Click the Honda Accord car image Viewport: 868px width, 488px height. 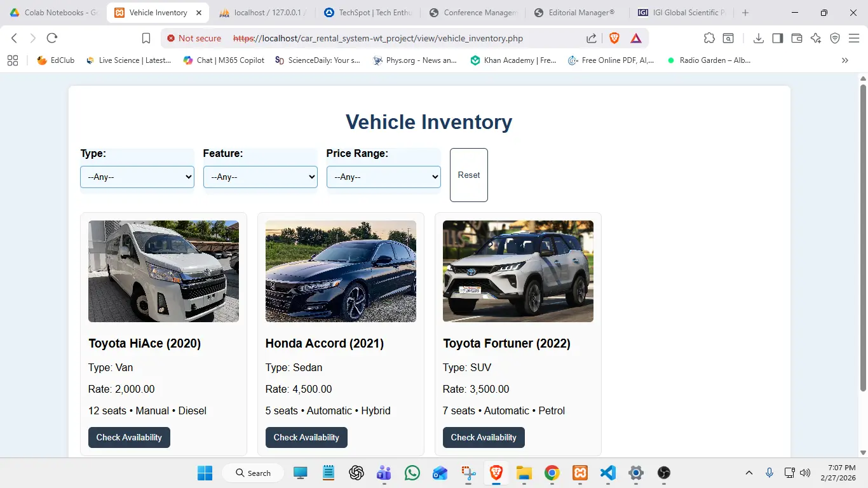click(341, 271)
